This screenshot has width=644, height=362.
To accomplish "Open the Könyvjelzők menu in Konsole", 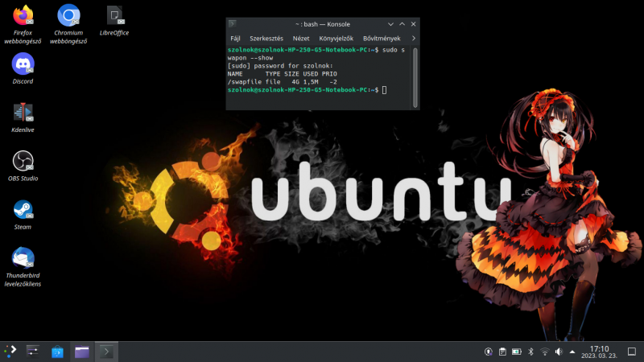I will pos(336,38).
